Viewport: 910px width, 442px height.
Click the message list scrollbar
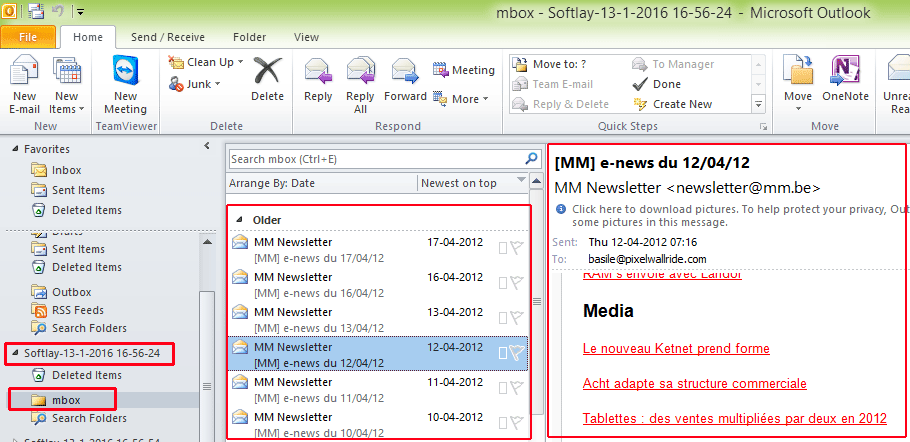(x=537, y=301)
